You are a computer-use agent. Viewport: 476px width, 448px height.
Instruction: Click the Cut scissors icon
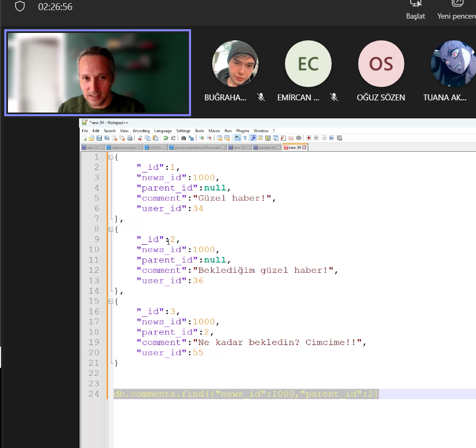pyautogui.click(x=140, y=138)
